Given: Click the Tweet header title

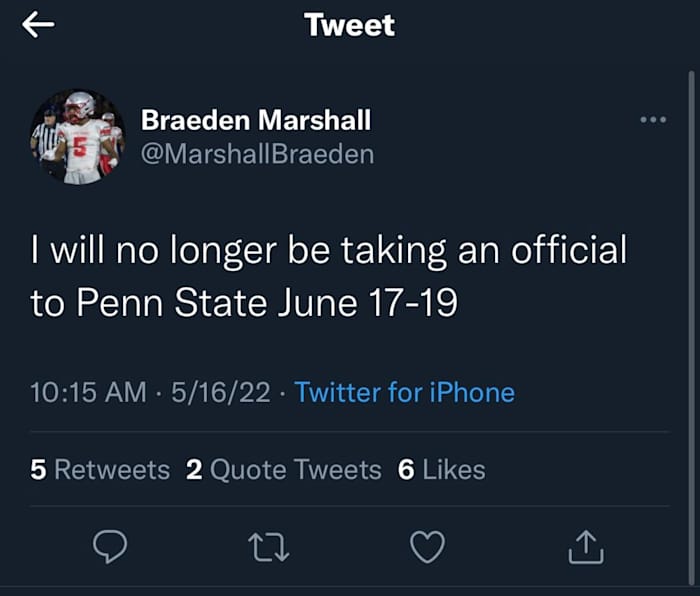Looking at the screenshot, I should tap(350, 25).
